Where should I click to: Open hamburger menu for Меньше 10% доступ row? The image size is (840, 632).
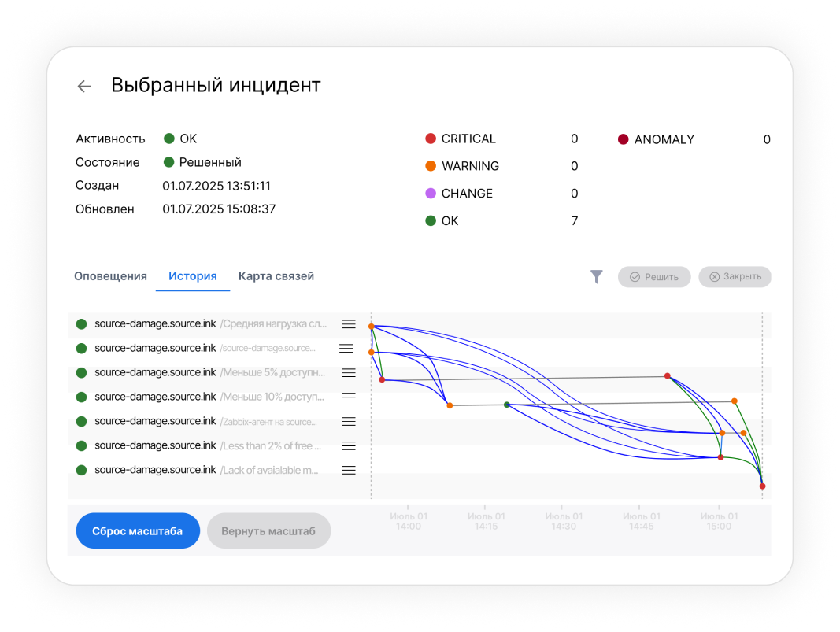[348, 397]
